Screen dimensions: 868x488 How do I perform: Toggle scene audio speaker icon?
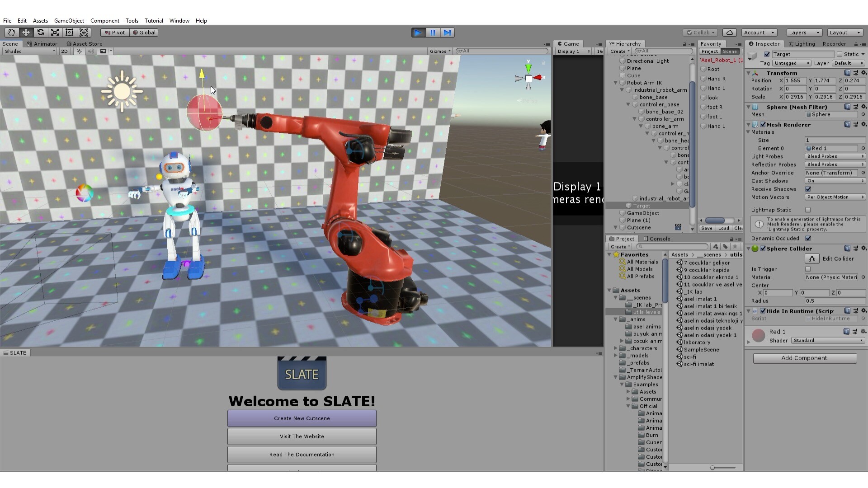coord(91,52)
